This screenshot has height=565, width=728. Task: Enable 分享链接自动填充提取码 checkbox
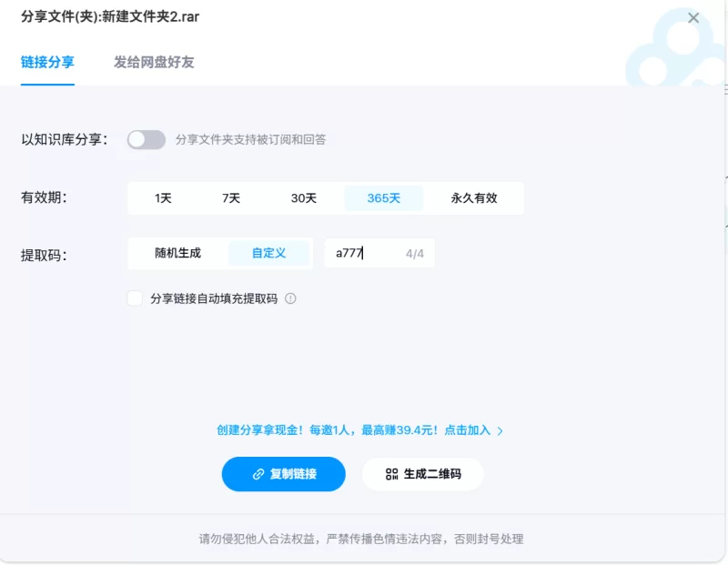(x=135, y=298)
